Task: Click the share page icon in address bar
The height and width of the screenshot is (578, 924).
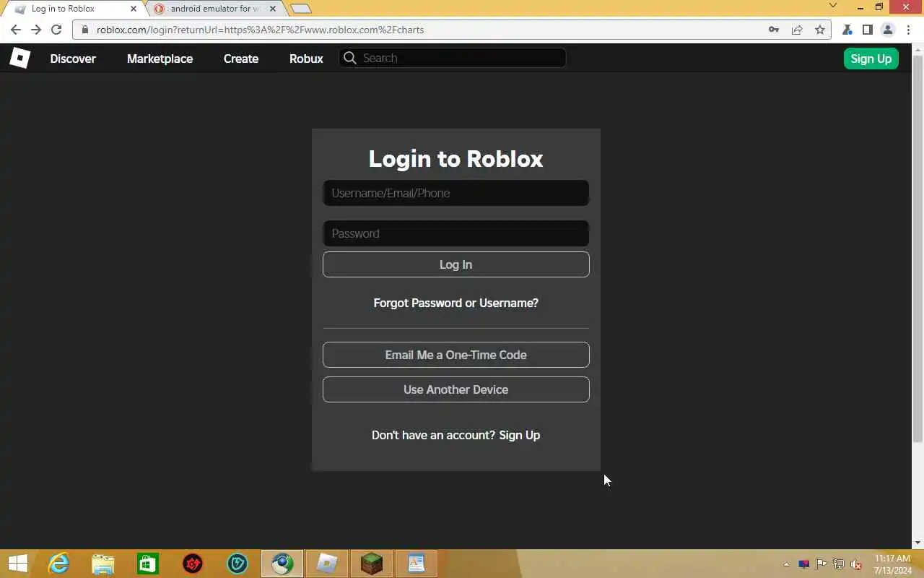Action: [x=797, y=30]
